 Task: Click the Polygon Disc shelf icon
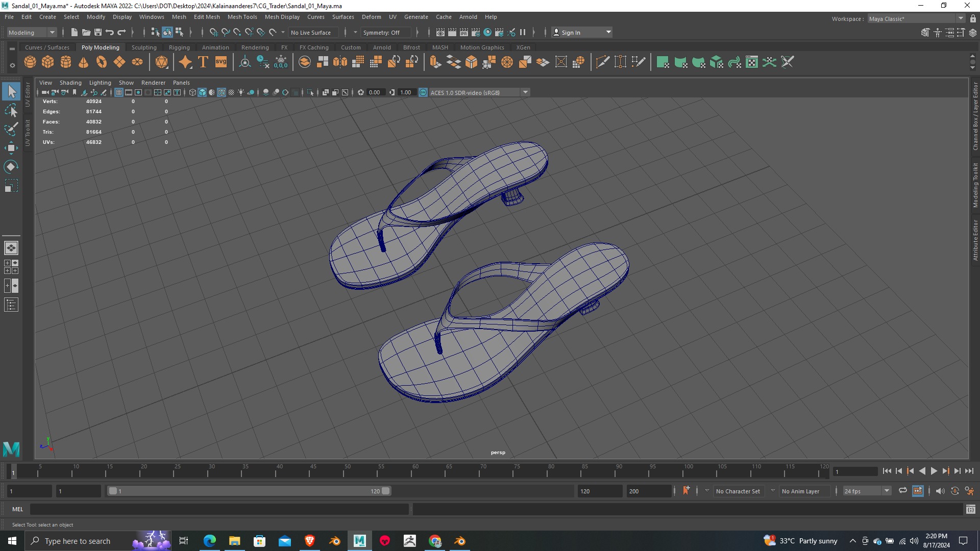pos(137,62)
